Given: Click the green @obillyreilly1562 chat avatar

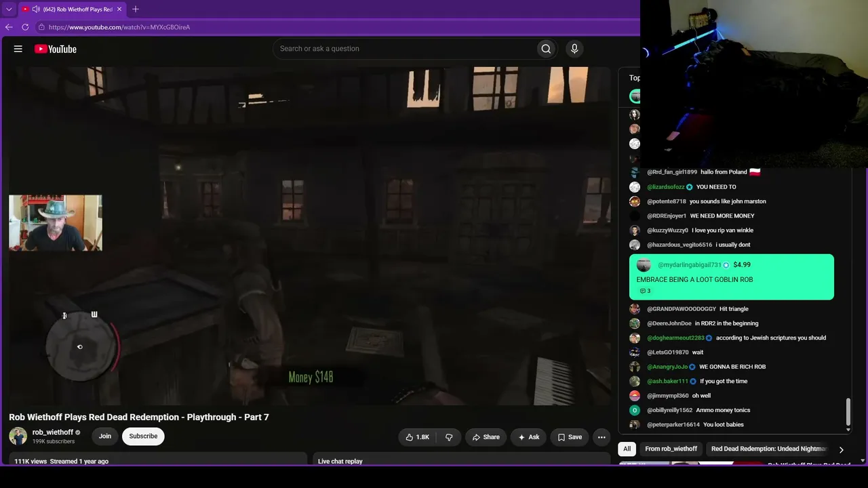Looking at the screenshot, I should tap(635, 410).
